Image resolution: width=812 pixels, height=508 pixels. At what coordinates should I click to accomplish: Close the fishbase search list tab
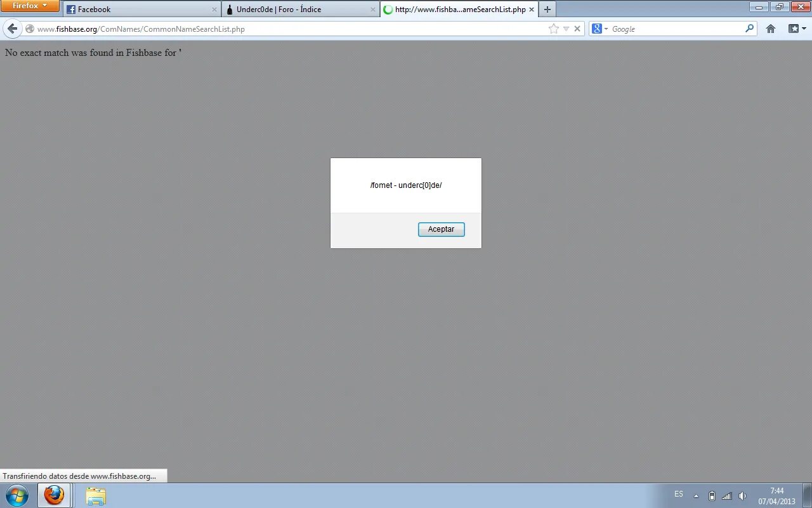pos(532,10)
